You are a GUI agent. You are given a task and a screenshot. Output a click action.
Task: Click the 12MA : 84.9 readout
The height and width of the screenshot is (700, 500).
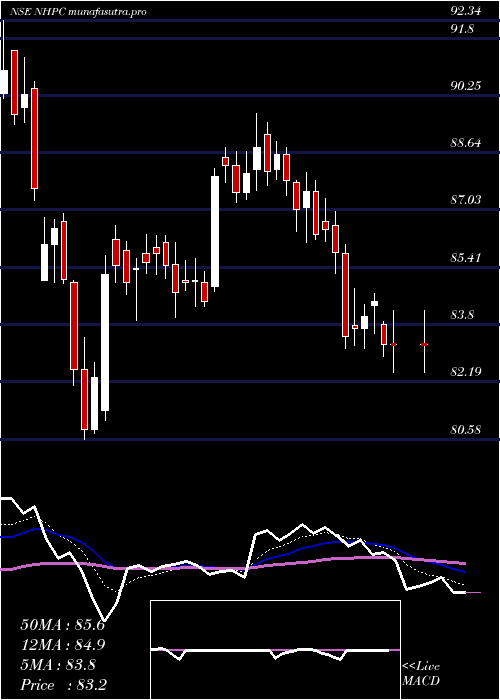coord(63,645)
